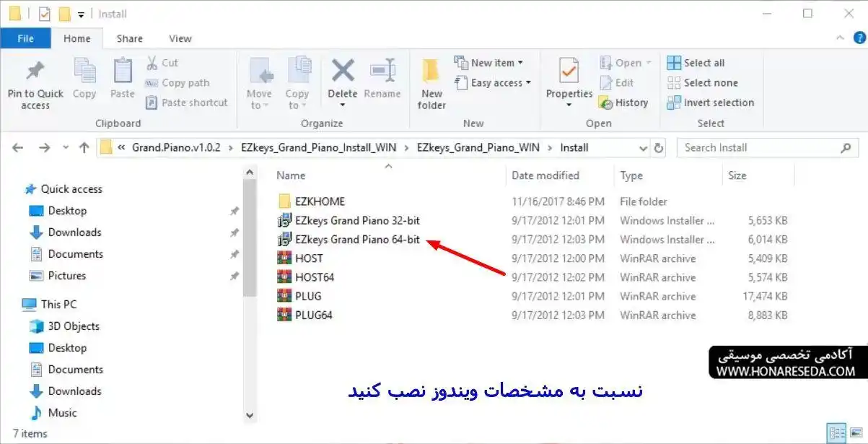Open the Move to command
Image resolution: width=868 pixels, height=444 pixels.
(x=259, y=83)
